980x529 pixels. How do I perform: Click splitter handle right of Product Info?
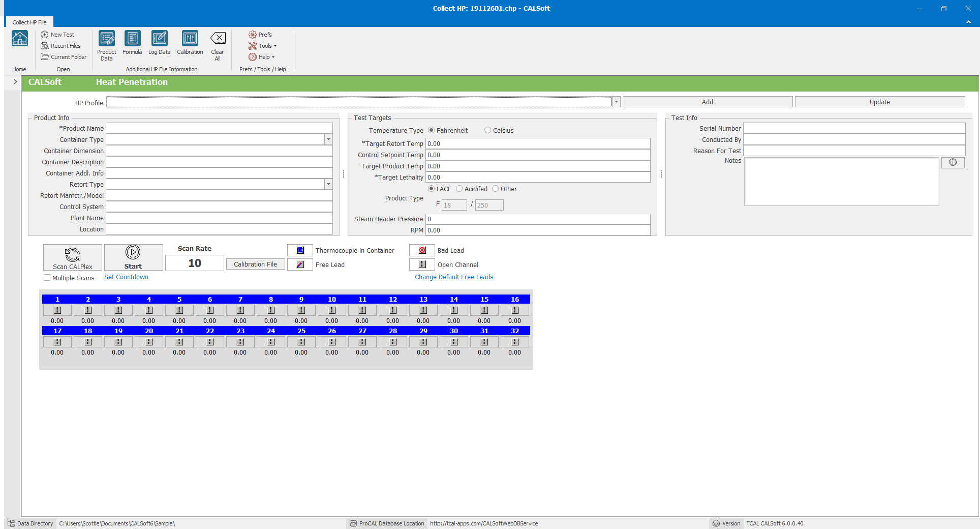click(x=344, y=174)
